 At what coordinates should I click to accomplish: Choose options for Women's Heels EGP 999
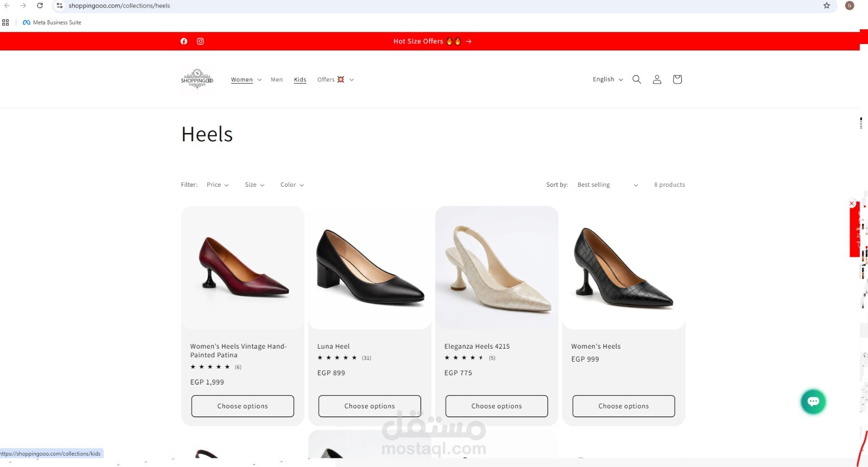623,406
